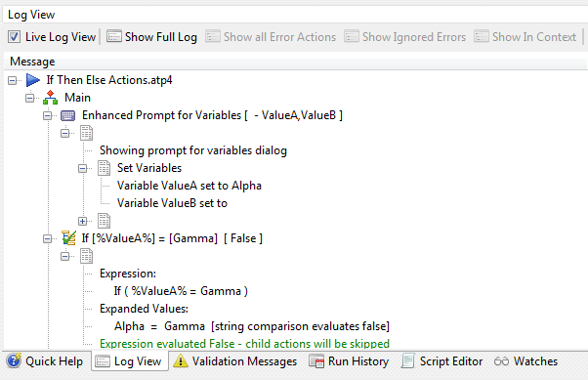Image resolution: width=588 pixels, height=380 pixels.
Task: Click the If condition checklist icon
Action: pos(68,238)
